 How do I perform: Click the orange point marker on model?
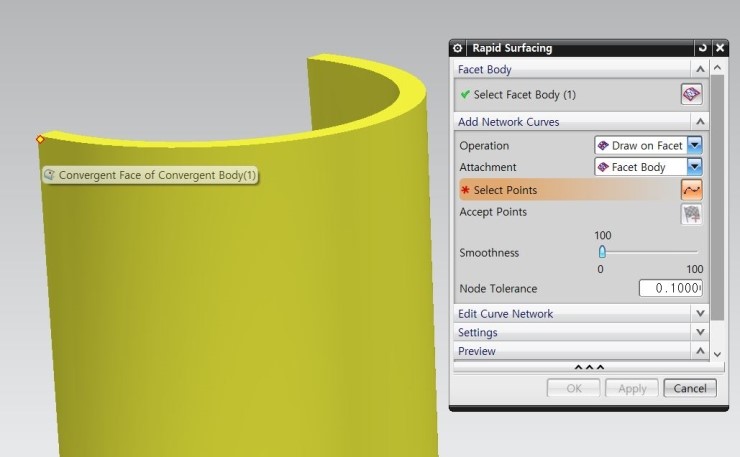40,139
